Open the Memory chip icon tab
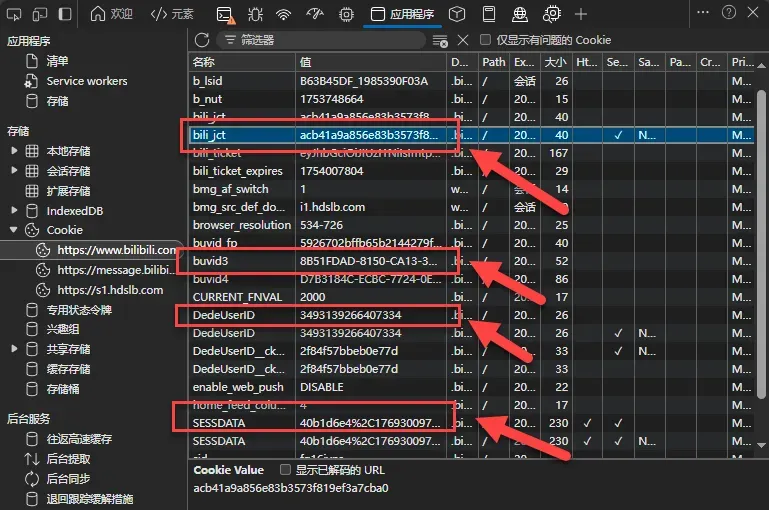This screenshot has height=510, width=769. [x=346, y=15]
